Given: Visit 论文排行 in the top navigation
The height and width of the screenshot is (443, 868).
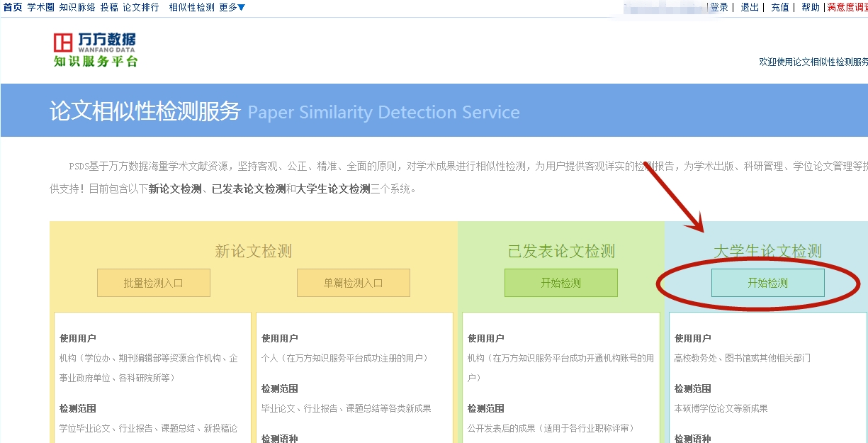Looking at the screenshot, I should click(141, 7).
